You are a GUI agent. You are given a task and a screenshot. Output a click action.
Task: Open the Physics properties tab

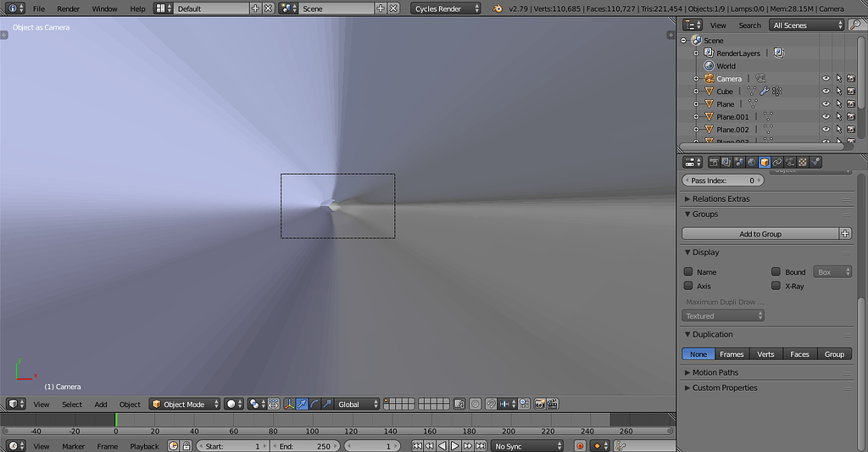tap(815, 162)
